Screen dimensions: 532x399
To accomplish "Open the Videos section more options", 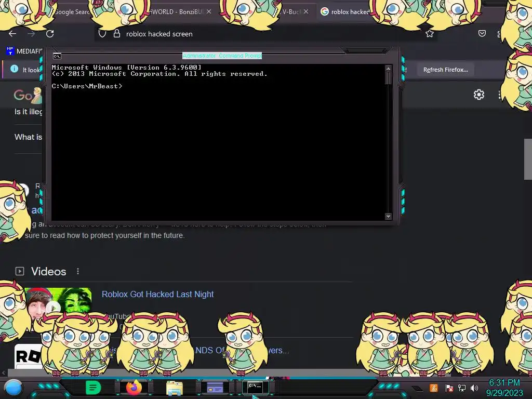I will pyautogui.click(x=78, y=271).
